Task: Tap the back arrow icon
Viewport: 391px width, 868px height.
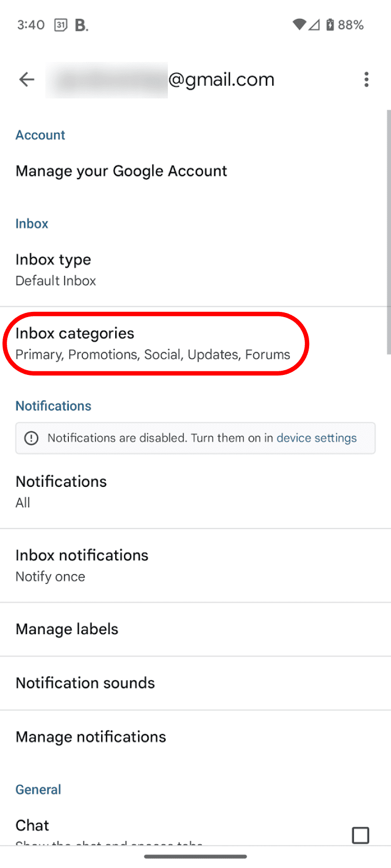Action: point(27,80)
